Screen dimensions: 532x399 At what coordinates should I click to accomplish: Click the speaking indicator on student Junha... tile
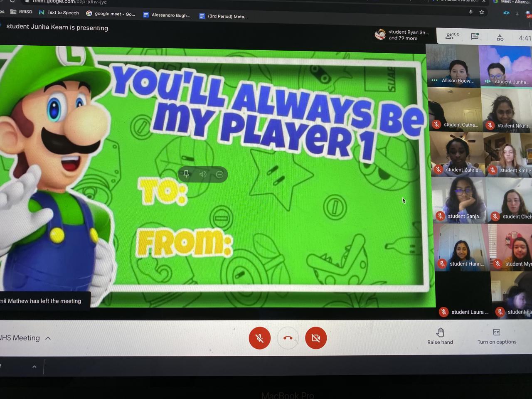(488, 81)
